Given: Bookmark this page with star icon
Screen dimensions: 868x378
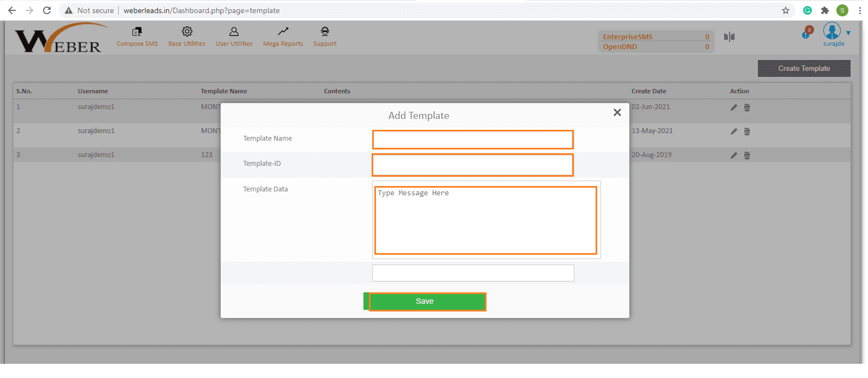Looking at the screenshot, I should click(x=785, y=10).
